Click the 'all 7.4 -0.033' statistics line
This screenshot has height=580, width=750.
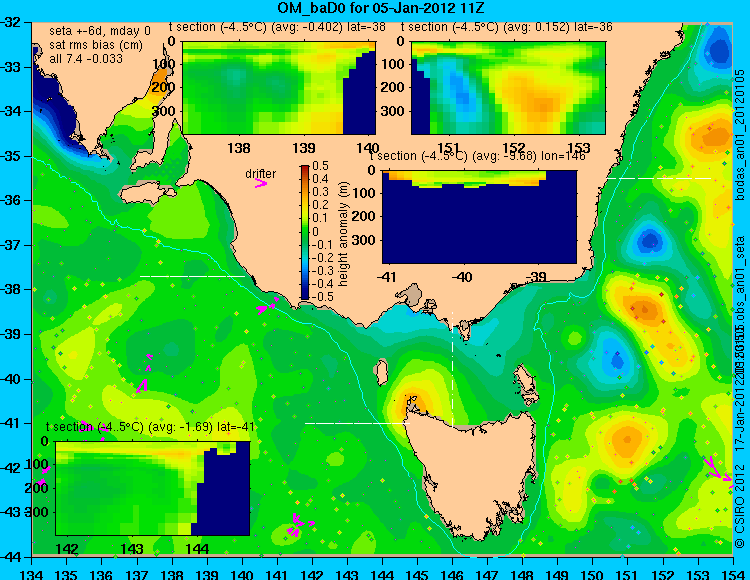(86, 59)
